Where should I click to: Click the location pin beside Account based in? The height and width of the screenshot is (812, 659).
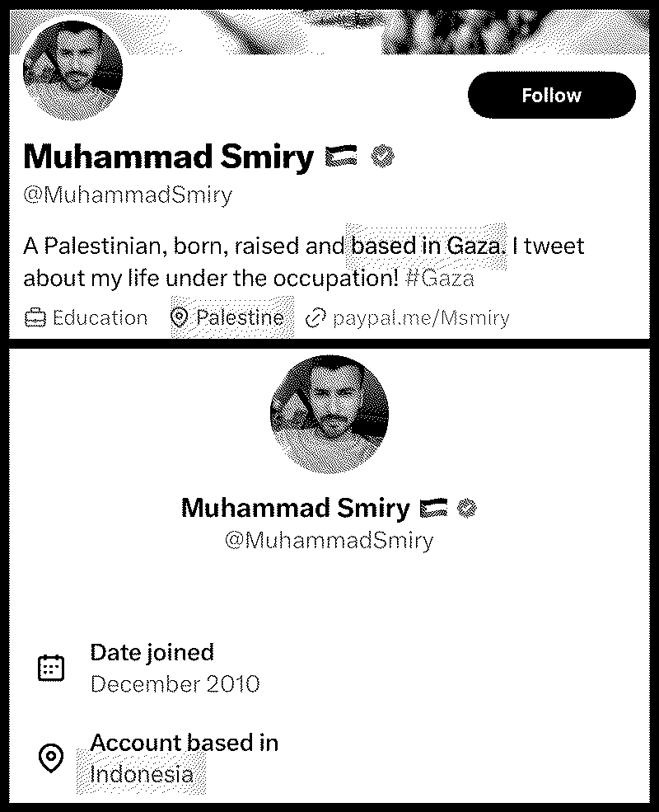click(x=51, y=758)
